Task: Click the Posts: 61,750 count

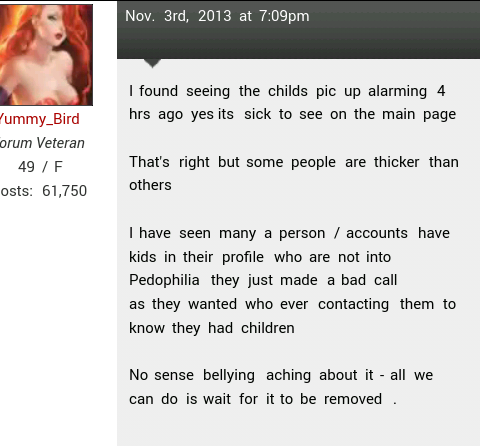Action: pos(43,191)
